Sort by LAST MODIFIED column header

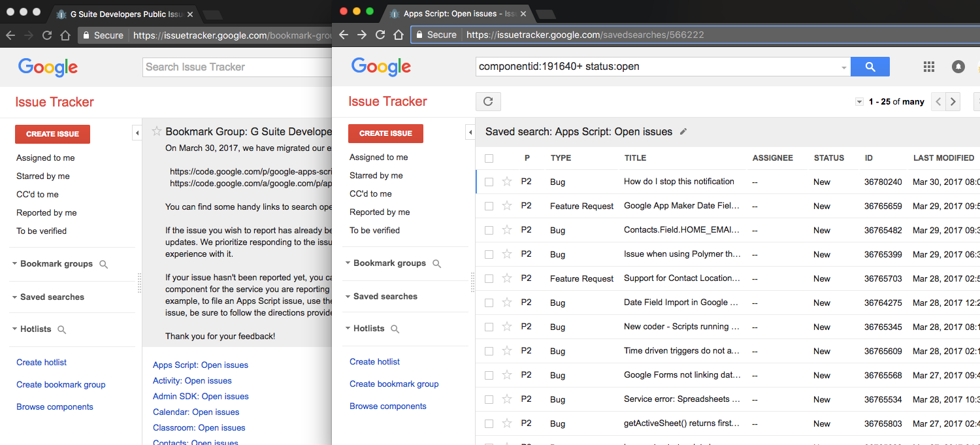(943, 158)
